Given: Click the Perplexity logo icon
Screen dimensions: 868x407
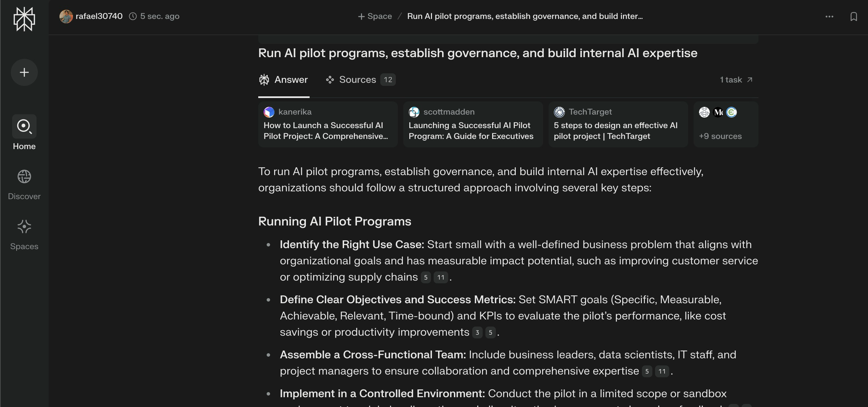Looking at the screenshot, I should point(24,19).
